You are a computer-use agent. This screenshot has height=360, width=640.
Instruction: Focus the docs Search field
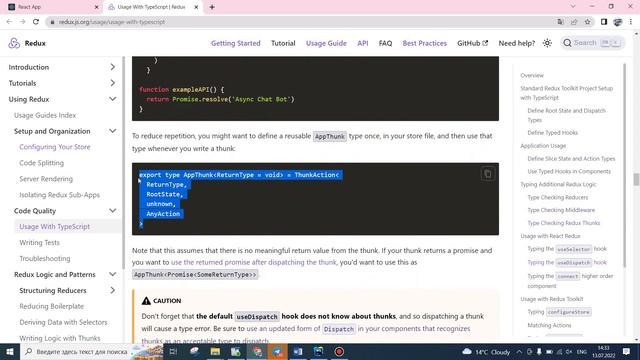592,43
